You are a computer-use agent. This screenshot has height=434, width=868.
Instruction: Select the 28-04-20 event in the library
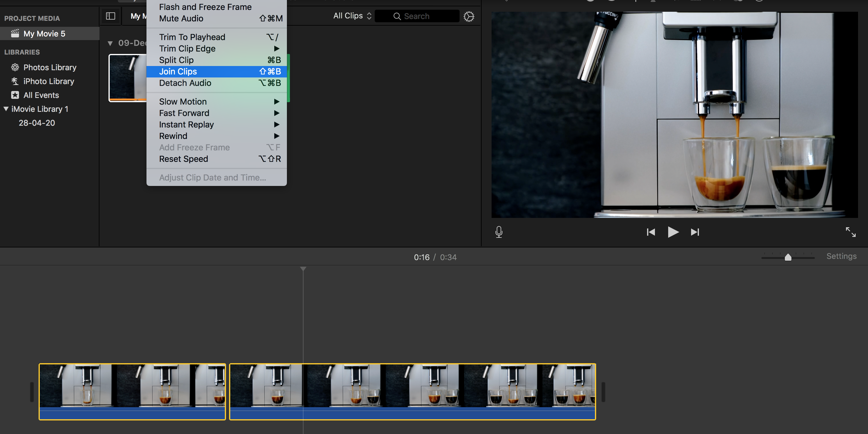(x=37, y=123)
